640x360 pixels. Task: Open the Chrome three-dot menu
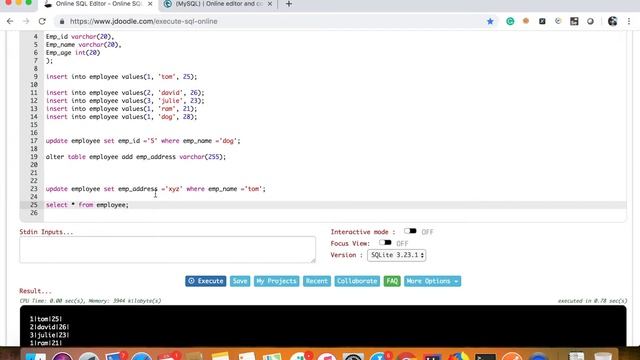(629, 21)
